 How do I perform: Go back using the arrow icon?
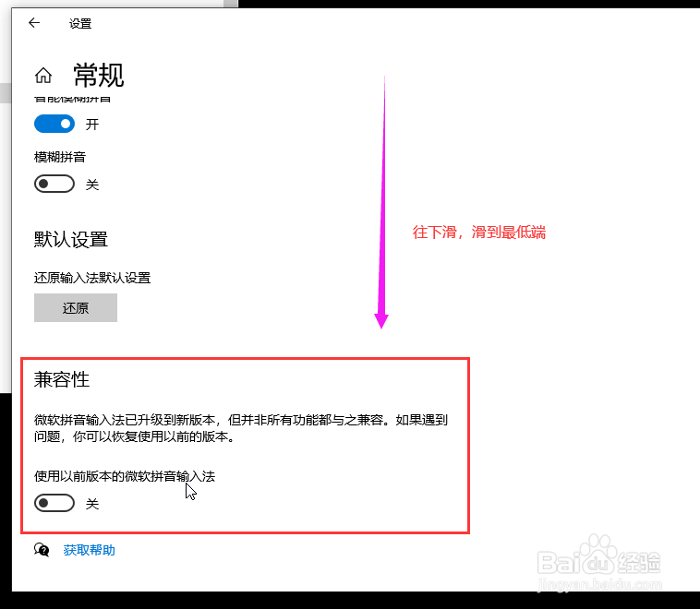pyautogui.click(x=34, y=23)
